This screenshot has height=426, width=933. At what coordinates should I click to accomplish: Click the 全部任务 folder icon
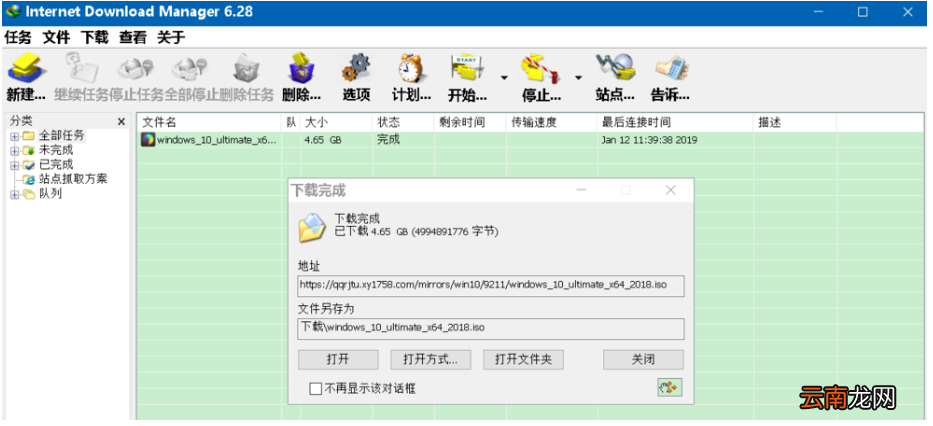tap(29, 136)
